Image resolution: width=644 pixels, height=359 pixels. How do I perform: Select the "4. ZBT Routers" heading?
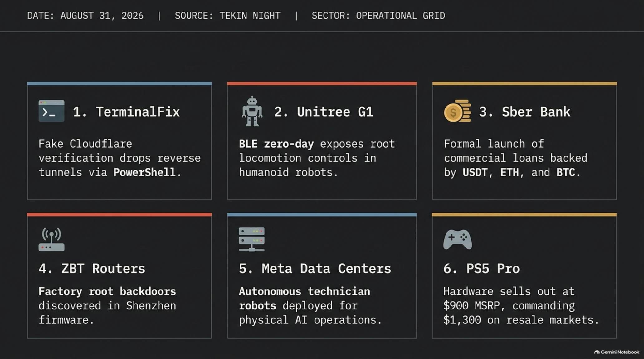[x=92, y=269]
